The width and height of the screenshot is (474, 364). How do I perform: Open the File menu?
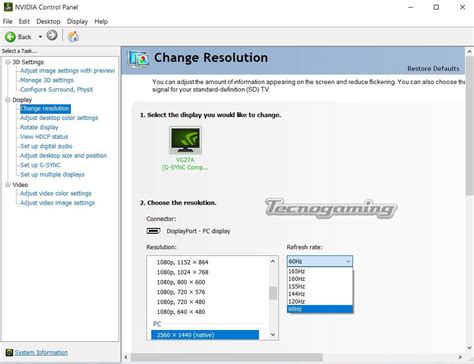(x=7, y=21)
